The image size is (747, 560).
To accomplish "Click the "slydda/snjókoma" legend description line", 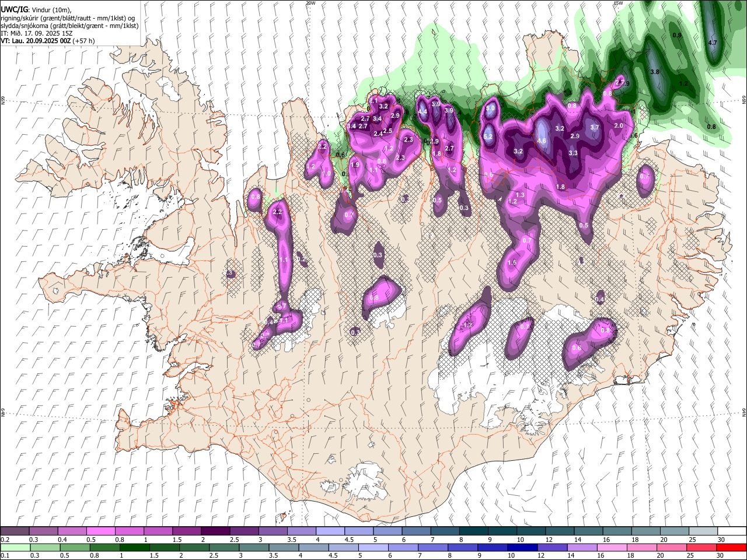I will [70, 26].
